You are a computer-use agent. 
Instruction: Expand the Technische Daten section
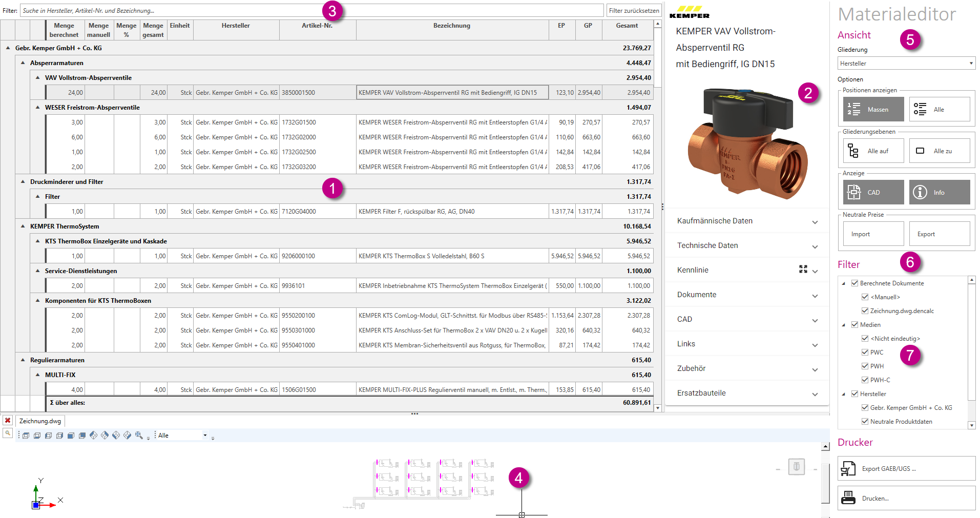click(x=747, y=245)
